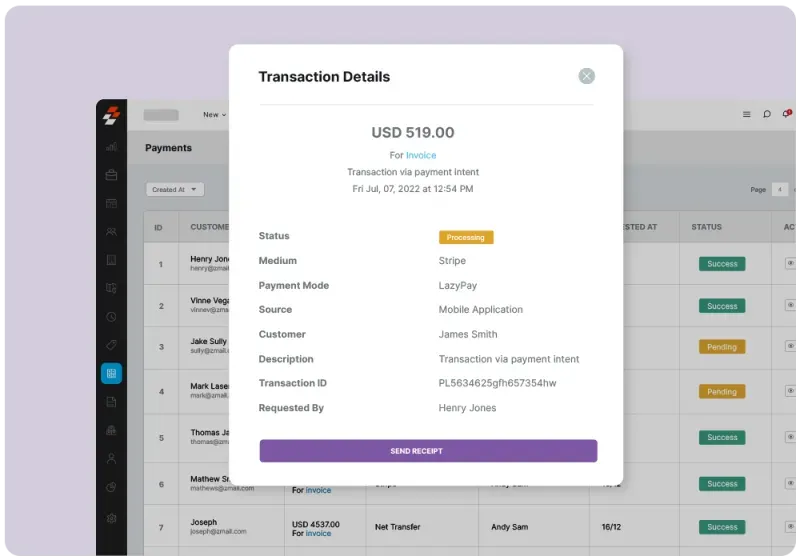800x560 pixels.
Task: Expand the Created At filter dropdown
Action: point(175,189)
